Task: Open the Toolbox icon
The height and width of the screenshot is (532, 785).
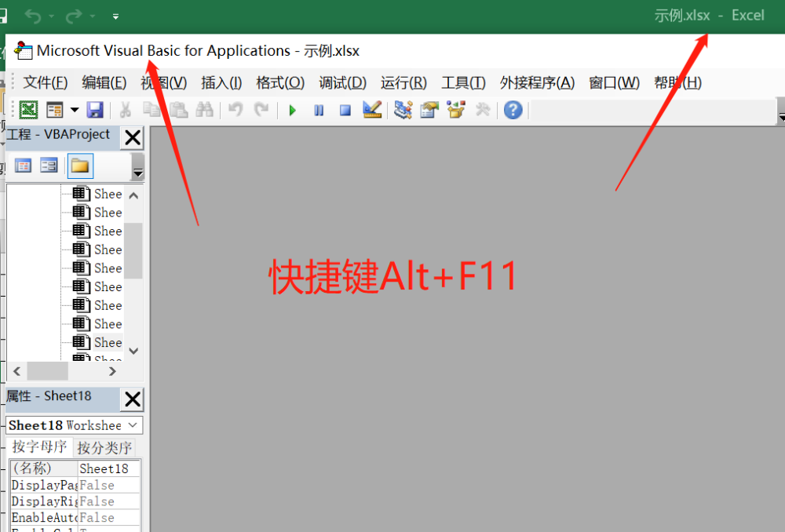Action: [x=483, y=110]
